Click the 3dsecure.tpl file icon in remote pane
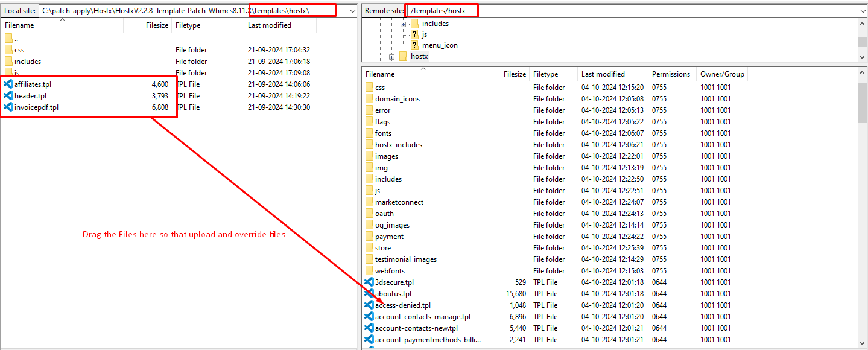 click(x=369, y=282)
